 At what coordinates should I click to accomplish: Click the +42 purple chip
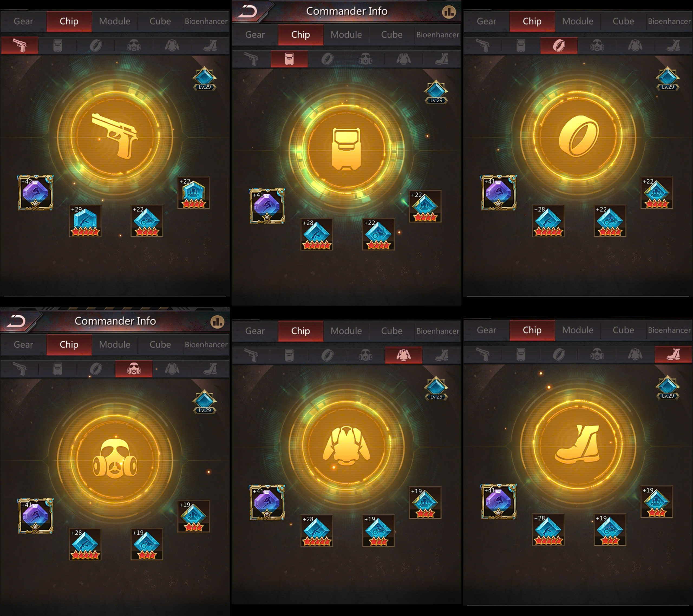(36, 192)
